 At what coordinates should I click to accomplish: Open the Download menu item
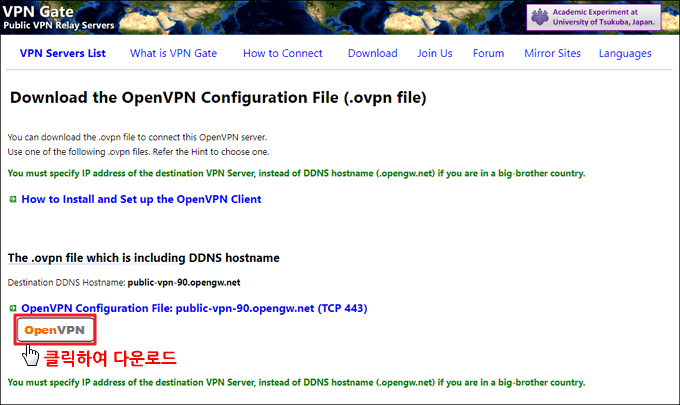373,53
